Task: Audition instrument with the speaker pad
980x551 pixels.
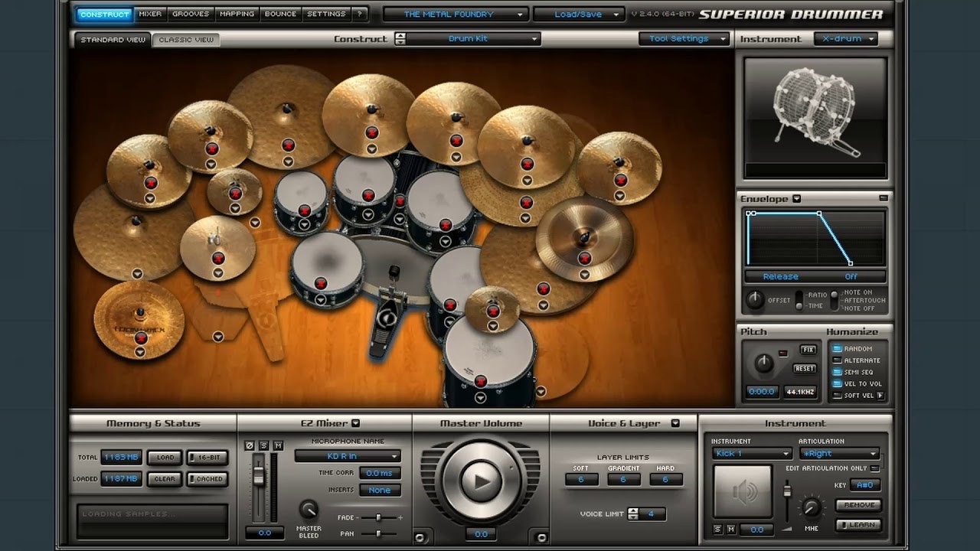Action: (x=743, y=491)
